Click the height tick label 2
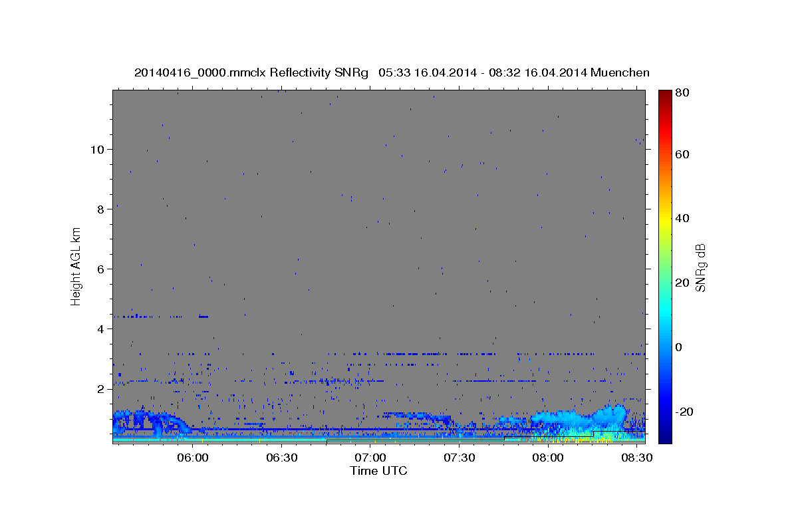The image size is (798, 532). (100, 388)
